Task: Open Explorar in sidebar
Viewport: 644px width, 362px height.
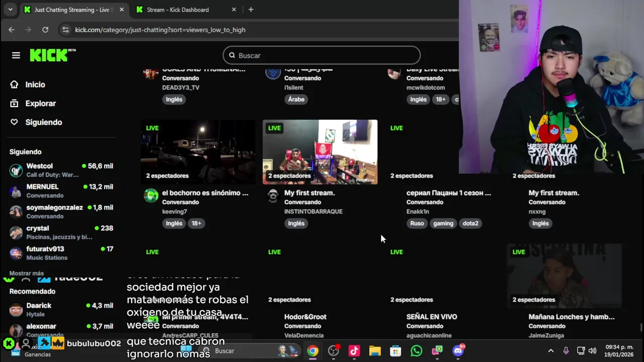Action: (x=40, y=104)
